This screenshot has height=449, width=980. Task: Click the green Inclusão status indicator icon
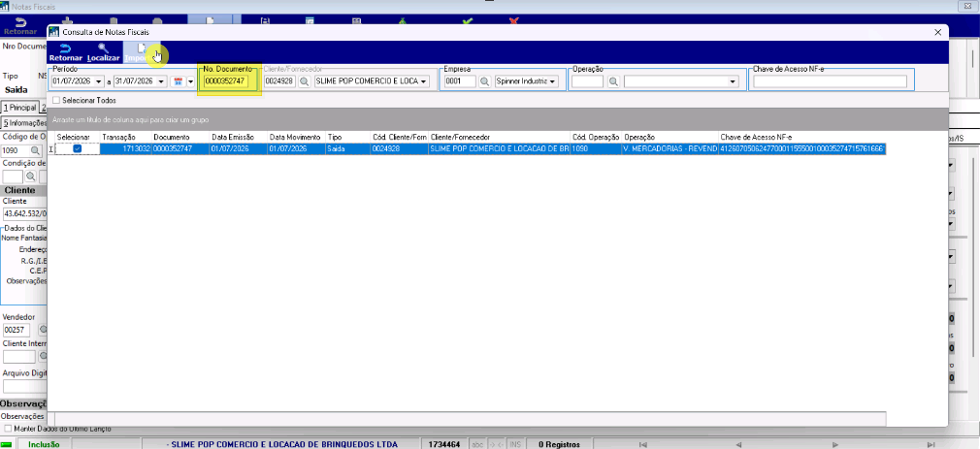(x=6, y=444)
